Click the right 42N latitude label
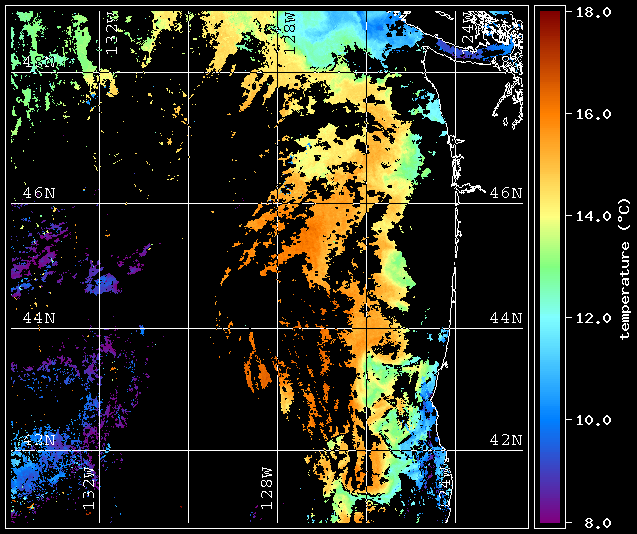637x534 pixels. [506, 440]
